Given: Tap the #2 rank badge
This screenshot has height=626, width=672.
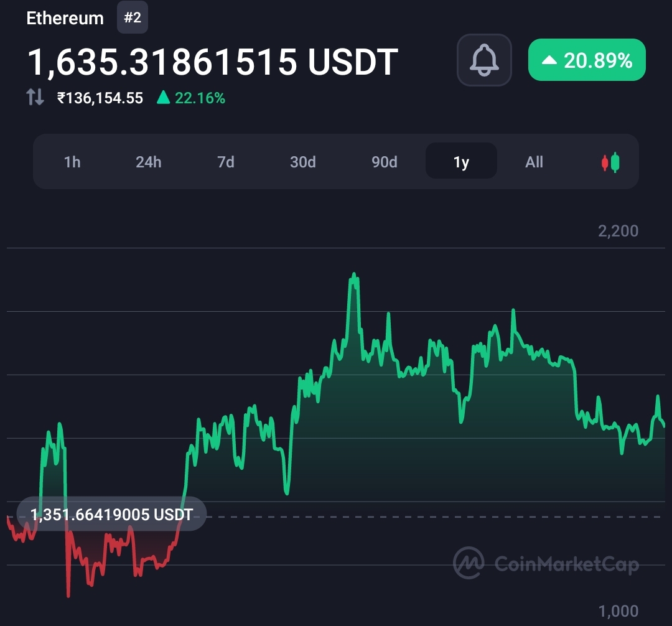Looking at the screenshot, I should pos(133,17).
